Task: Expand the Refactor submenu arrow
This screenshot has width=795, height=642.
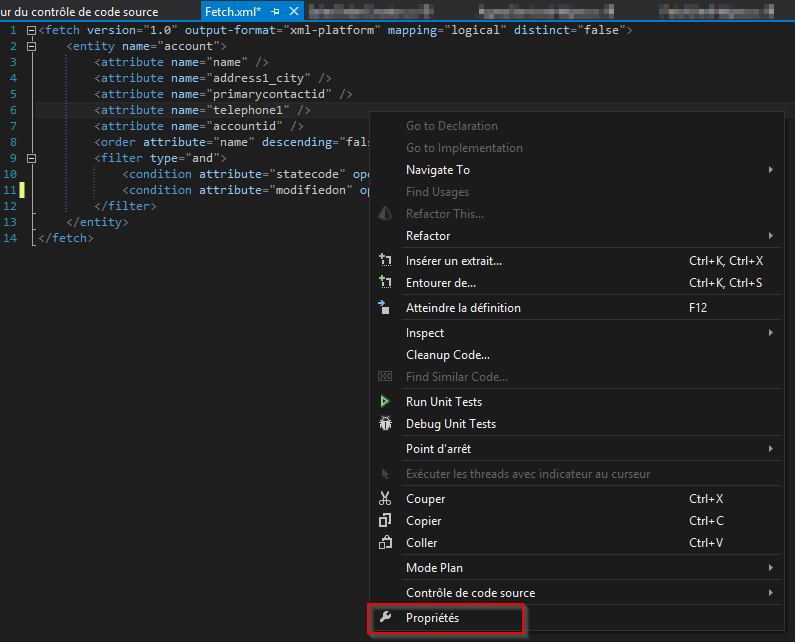Action: click(770, 235)
